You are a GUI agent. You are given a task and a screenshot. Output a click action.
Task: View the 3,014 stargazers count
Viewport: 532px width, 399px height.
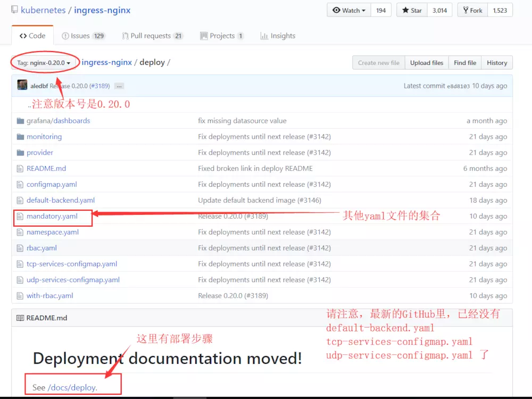(439, 10)
